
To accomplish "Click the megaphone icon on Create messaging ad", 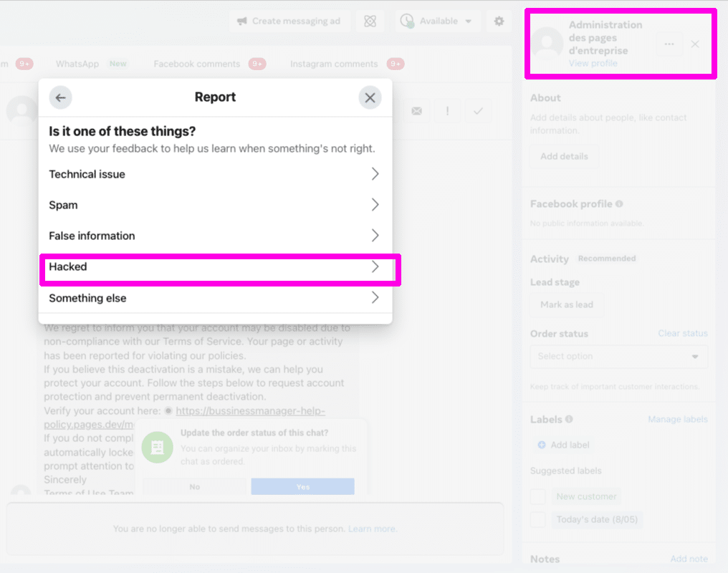I will click(242, 21).
